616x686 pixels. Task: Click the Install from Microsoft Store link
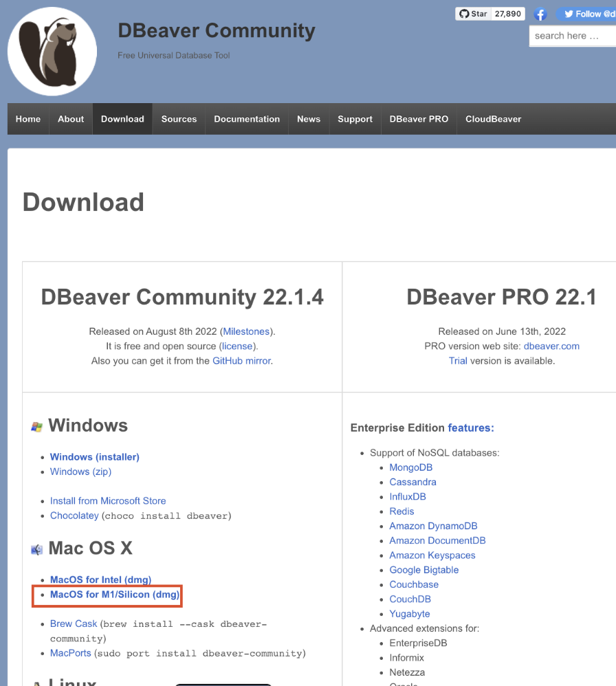[x=107, y=500]
